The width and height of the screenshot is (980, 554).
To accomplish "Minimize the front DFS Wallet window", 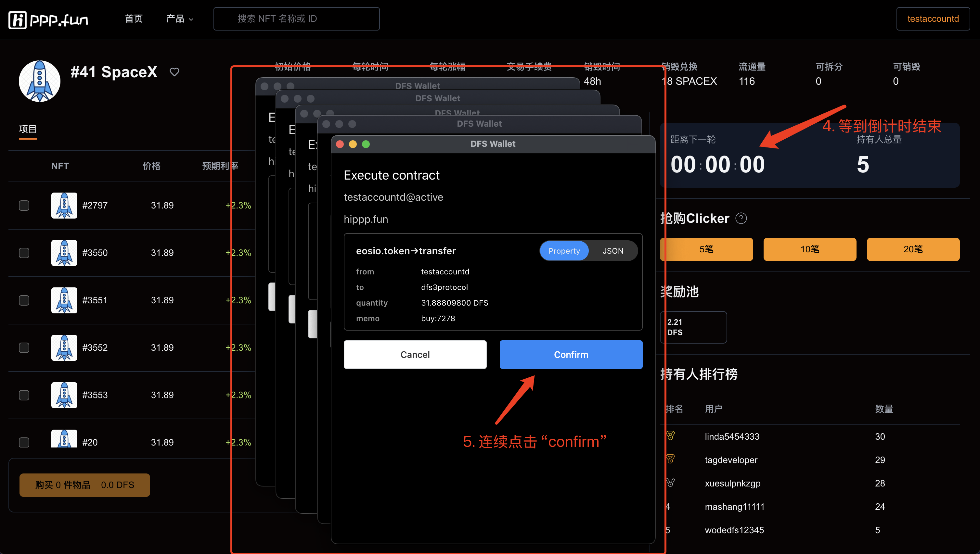I will point(353,144).
